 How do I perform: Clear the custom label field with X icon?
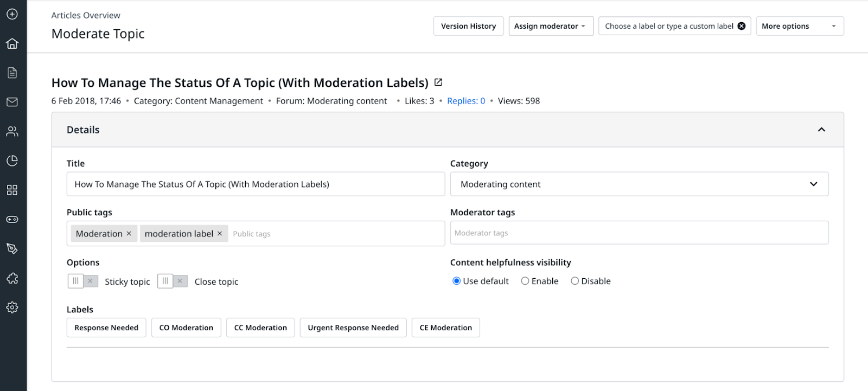pos(742,26)
